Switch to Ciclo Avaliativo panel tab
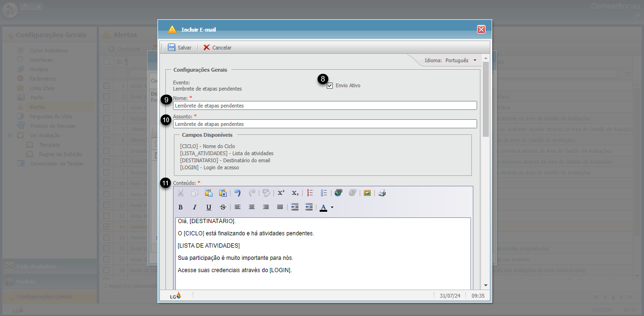This screenshot has height=316, width=644. point(50,266)
